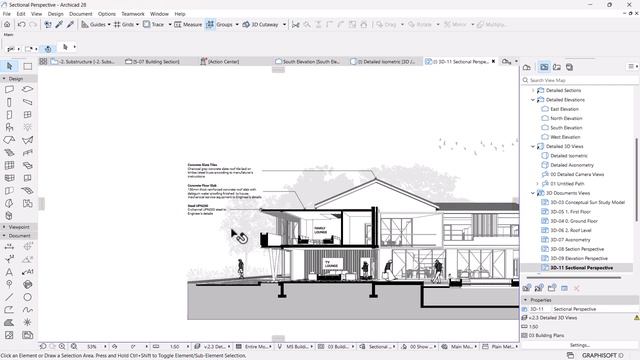Select the Door tool

click(x=9, y=115)
